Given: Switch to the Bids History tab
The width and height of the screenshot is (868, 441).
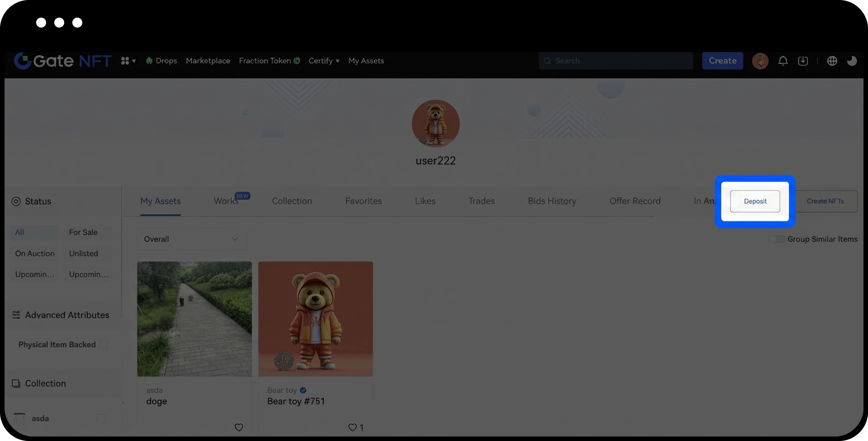Looking at the screenshot, I should coord(552,201).
